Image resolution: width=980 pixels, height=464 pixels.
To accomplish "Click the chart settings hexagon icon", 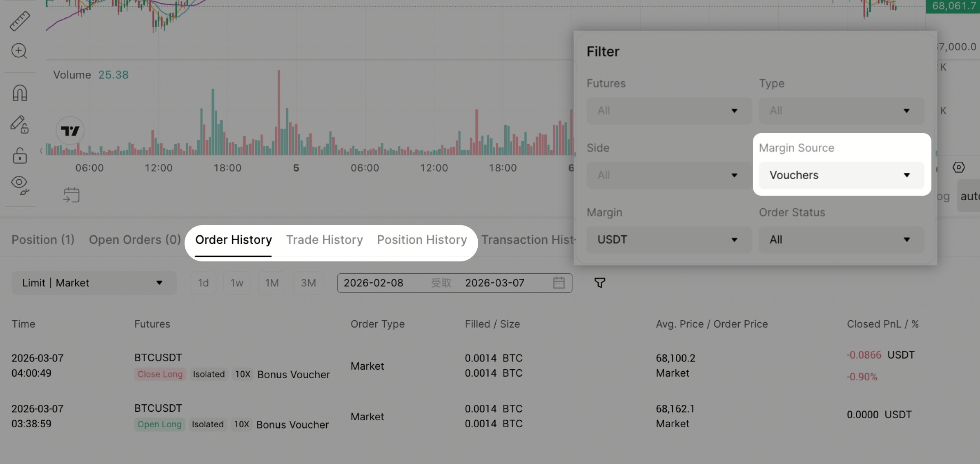I will (x=958, y=167).
